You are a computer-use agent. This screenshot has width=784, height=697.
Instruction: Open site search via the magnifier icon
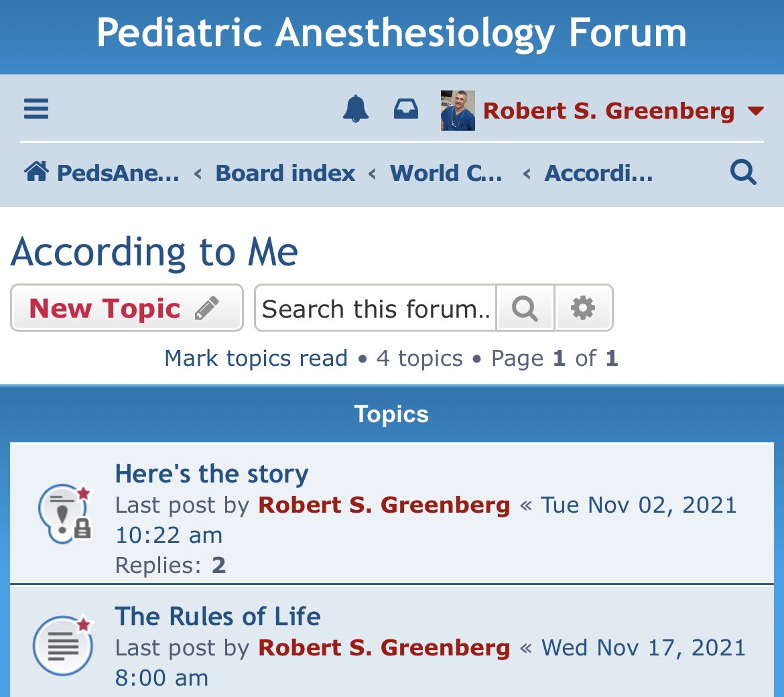743,172
